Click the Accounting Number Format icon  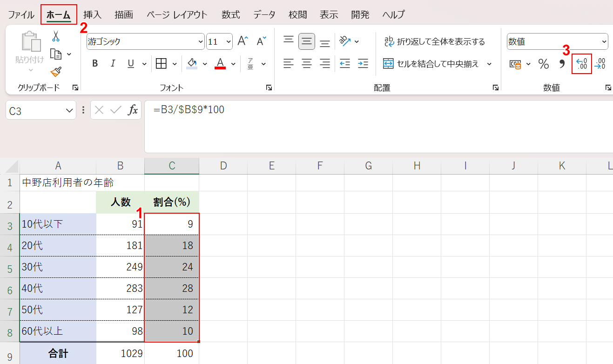point(515,64)
